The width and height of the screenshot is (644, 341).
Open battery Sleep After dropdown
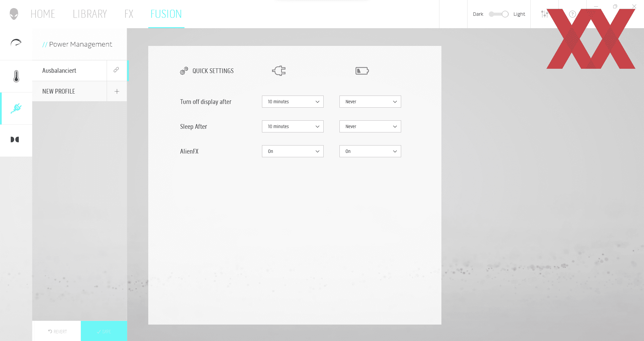(x=370, y=126)
